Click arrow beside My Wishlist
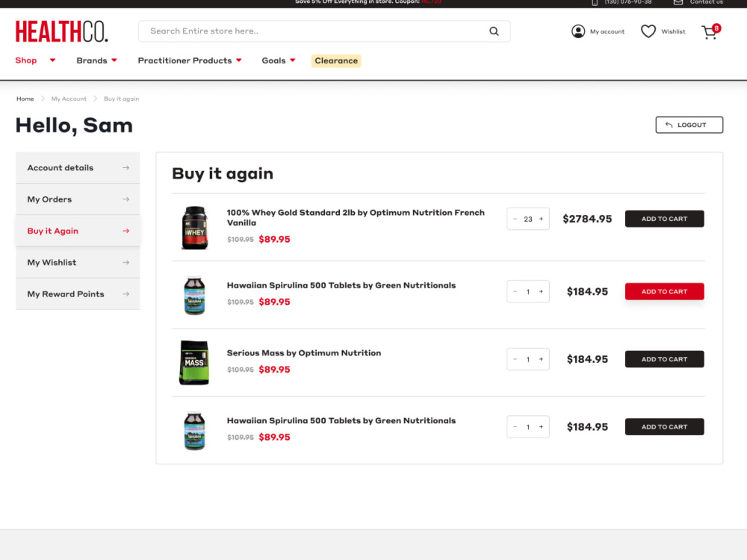 point(125,262)
